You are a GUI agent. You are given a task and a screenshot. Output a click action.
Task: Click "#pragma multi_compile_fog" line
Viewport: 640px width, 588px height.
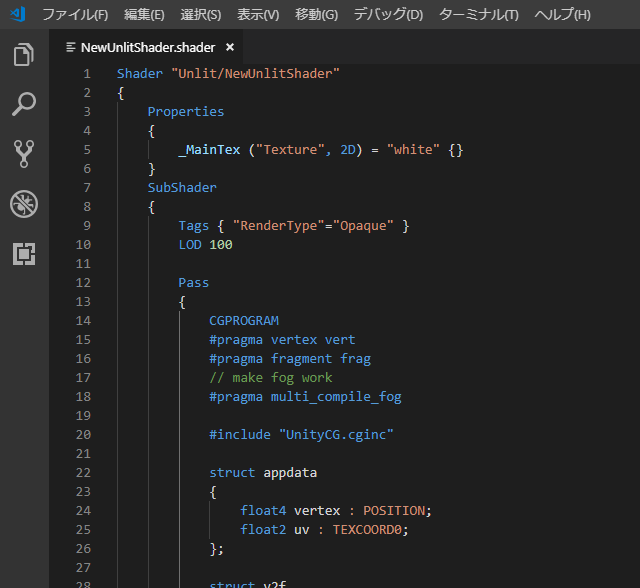click(305, 397)
